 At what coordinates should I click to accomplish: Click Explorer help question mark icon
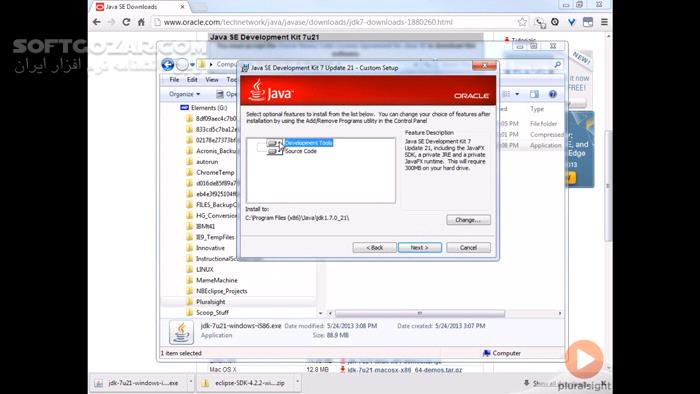553,94
